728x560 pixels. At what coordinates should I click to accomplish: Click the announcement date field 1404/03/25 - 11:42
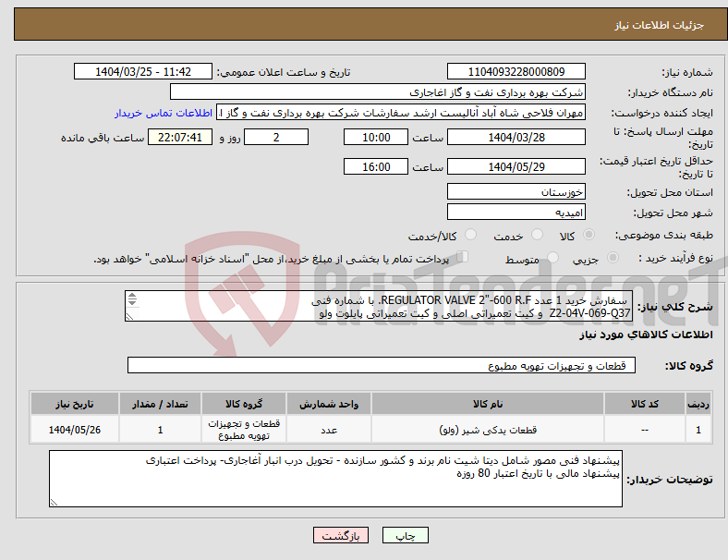[x=143, y=71]
